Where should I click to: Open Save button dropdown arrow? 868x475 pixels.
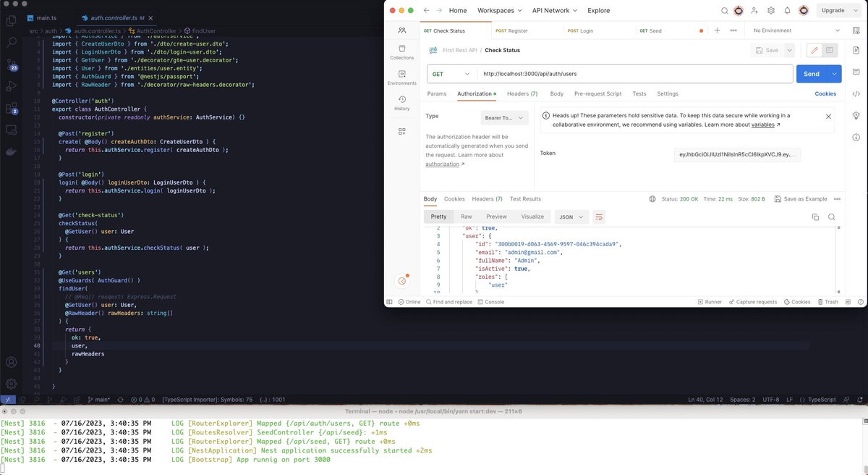pos(789,50)
